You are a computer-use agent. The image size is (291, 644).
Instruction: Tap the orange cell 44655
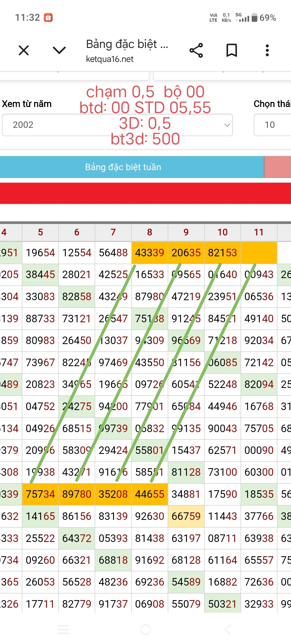(x=150, y=494)
